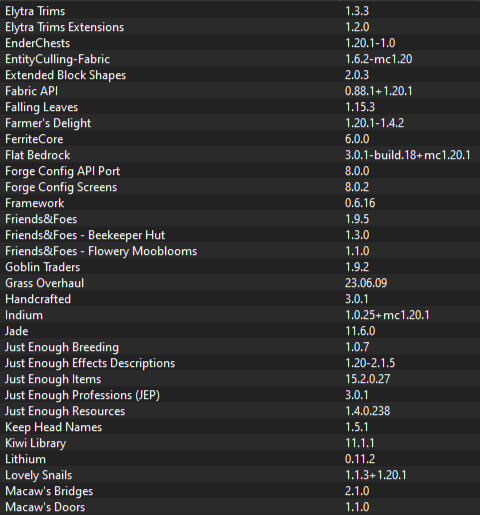Click version 11.6.0 cell
Viewport: 480px width, 515px height.
coord(360,331)
